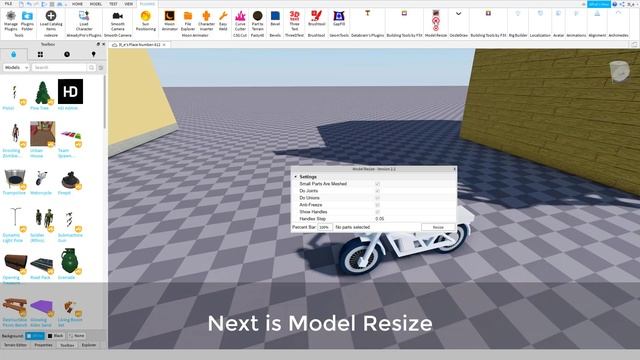Run the Part to Terrain plugin
The width and height of the screenshot is (640, 360).
coord(258,21)
